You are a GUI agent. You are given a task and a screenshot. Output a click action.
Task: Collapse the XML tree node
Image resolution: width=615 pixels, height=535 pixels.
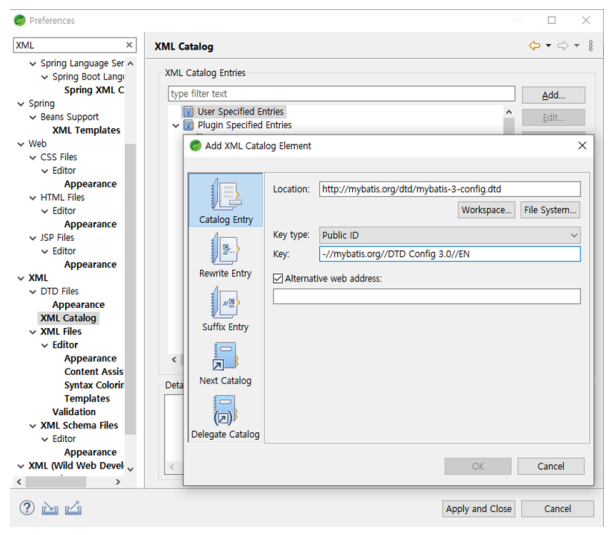point(21,278)
